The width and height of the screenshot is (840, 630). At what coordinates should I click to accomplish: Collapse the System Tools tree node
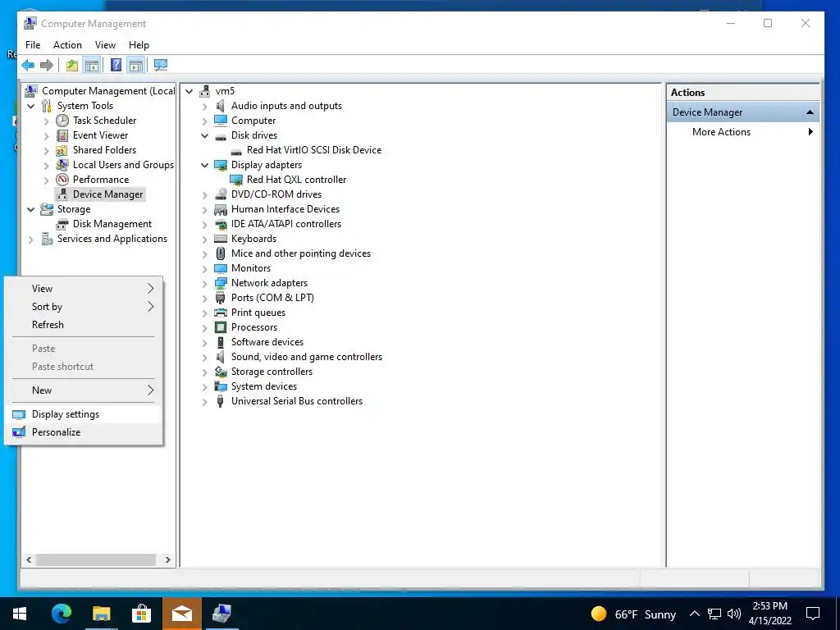tap(31, 106)
